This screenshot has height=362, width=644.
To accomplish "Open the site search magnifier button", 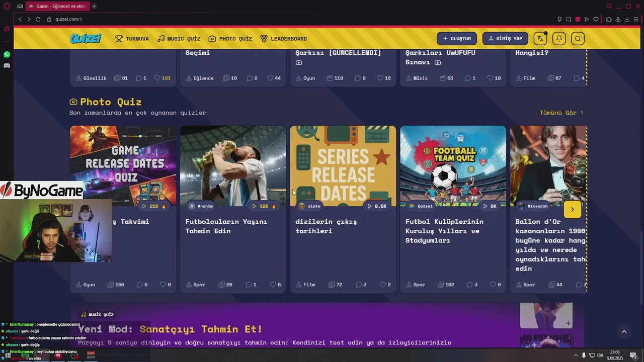I will (x=578, y=39).
